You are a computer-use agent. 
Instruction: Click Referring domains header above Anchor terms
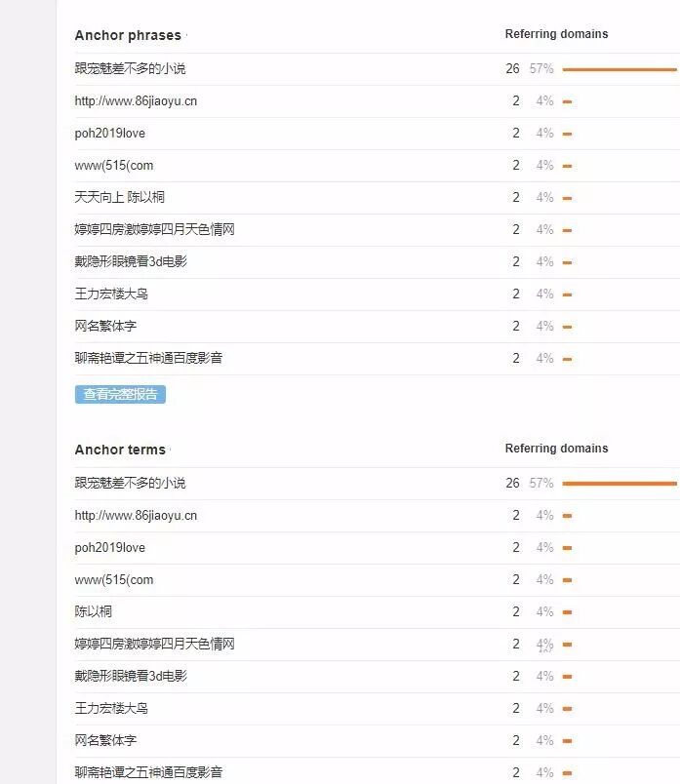(x=556, y=449)
